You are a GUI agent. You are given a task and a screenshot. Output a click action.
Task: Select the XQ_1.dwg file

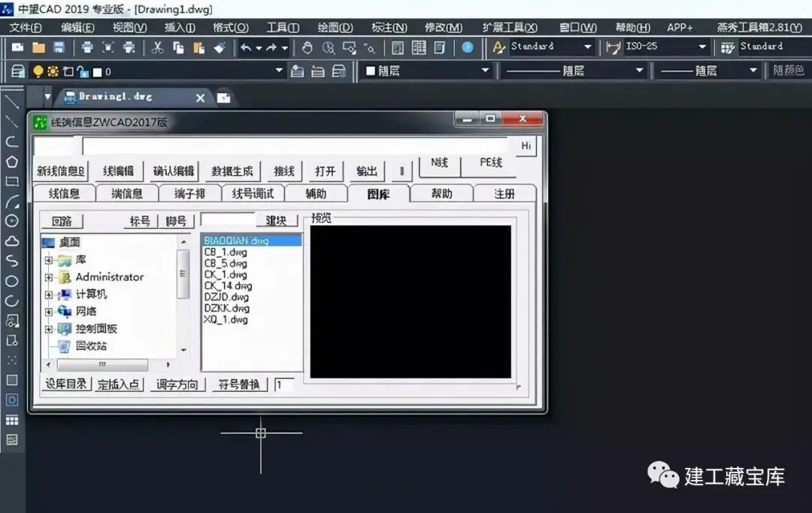[226, 320]
